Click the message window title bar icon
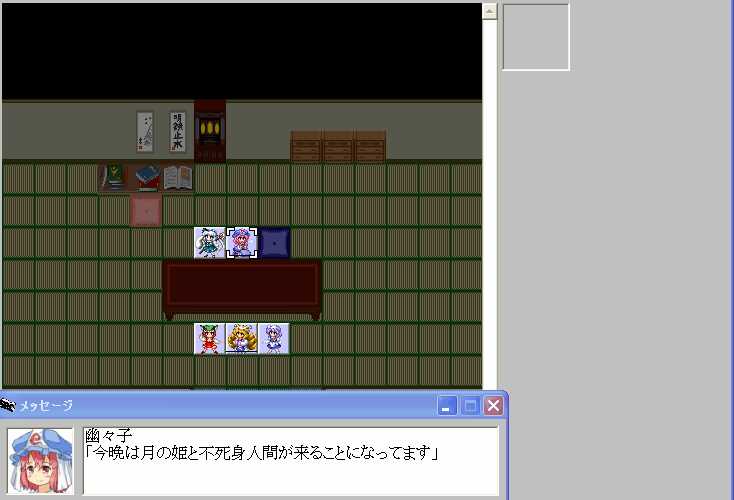 click(7, 405)
